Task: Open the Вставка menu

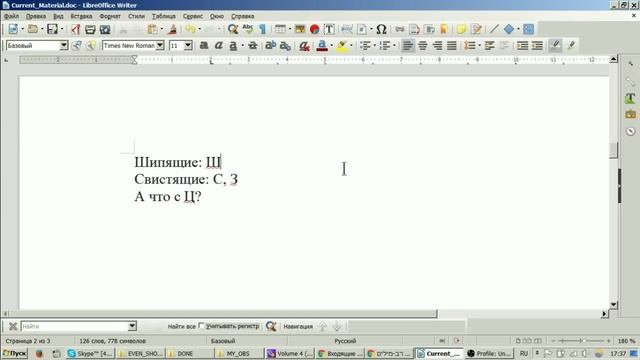Action: [x=81, y=16]
